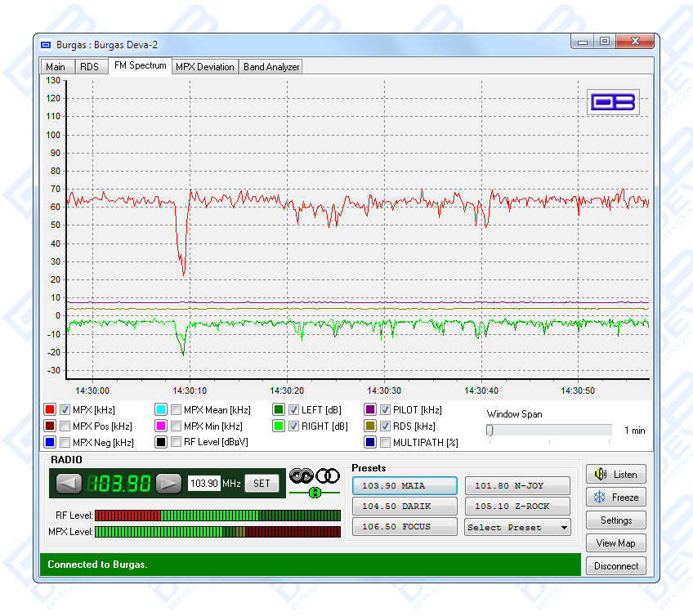Click the frequency MHz input field

point(204,483)
